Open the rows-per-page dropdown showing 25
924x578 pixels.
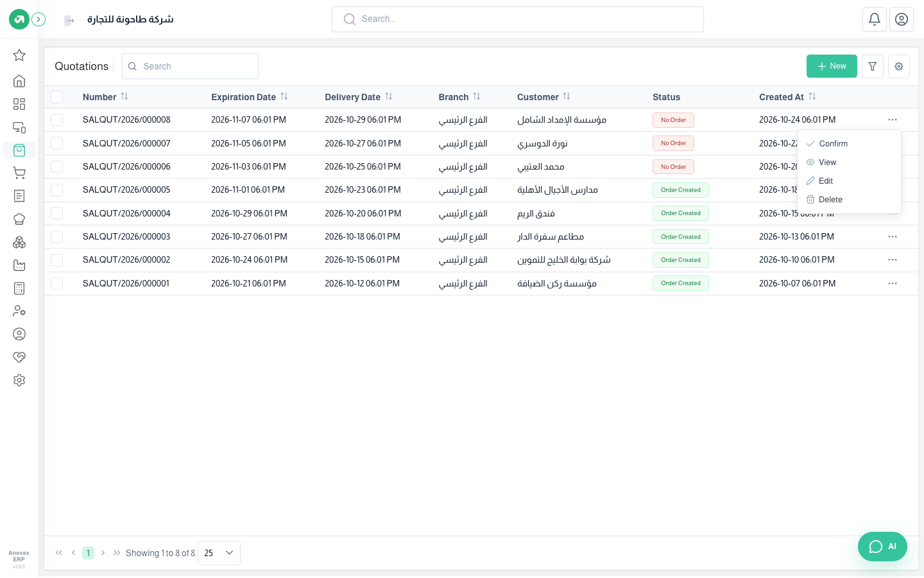click(219, 553)
